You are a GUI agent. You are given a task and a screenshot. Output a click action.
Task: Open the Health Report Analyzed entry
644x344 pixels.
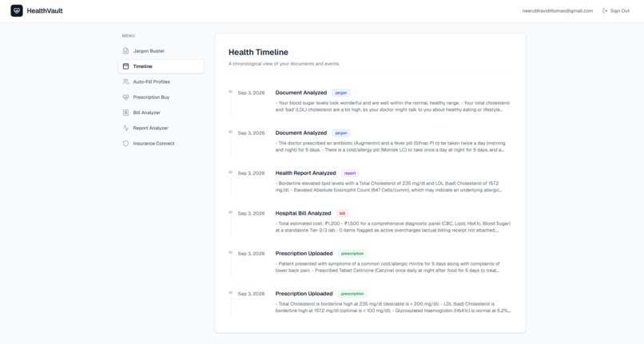pyautogui.click(x=305, y=173)
